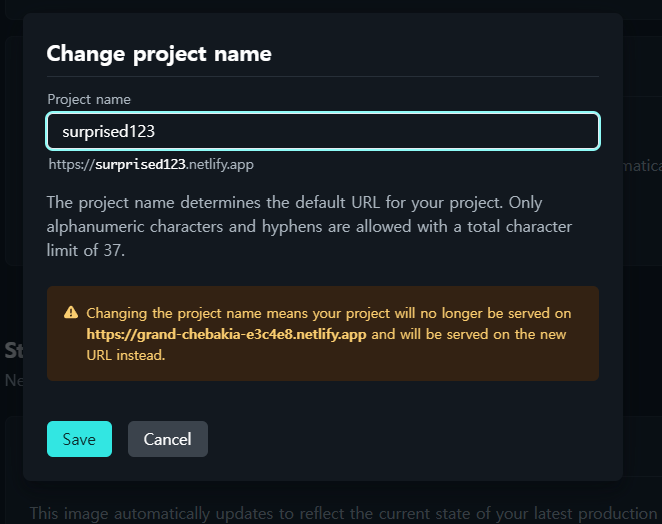Click the yellow warning triangle icon
The width and height of the screenshot is (662, 524).
(x=71, y=312)
